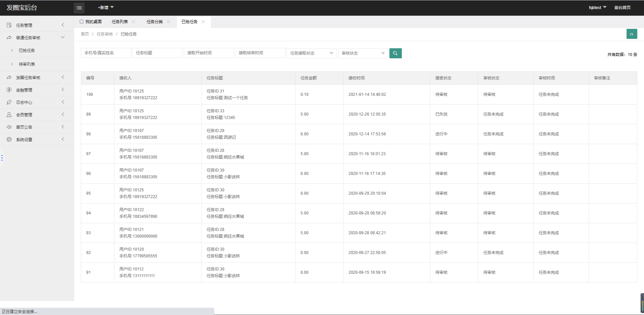The image size is (644, 315).
Task: Click the green refresh button
Action: click(632, 34)
